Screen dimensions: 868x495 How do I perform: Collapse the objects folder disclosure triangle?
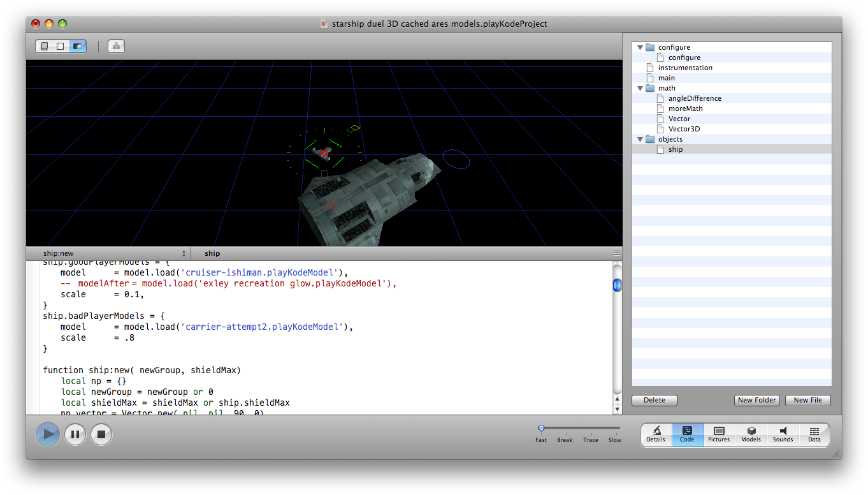coord(640,139)
